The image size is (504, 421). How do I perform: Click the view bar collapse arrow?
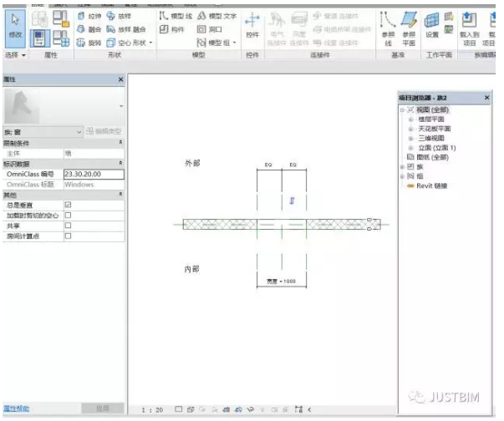(x=309, y=409)
